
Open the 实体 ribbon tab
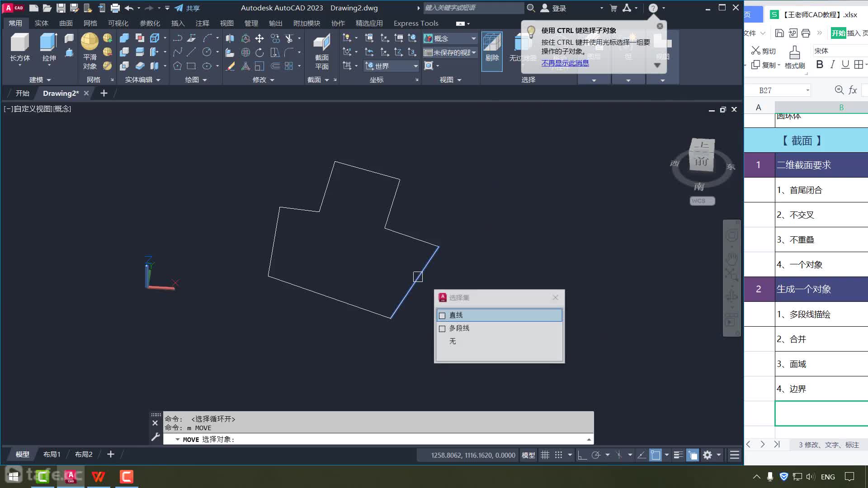pyautogui.click(x=42, y=23)
